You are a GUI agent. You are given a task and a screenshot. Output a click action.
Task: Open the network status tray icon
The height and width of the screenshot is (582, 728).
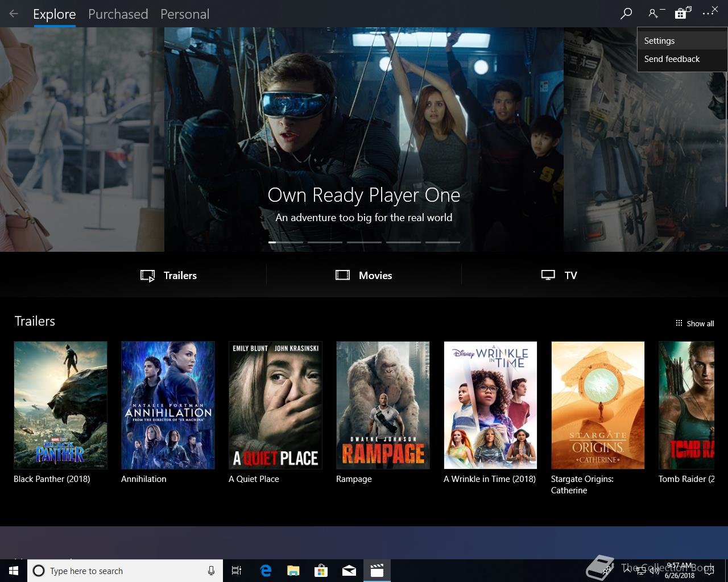pos(640,571)
